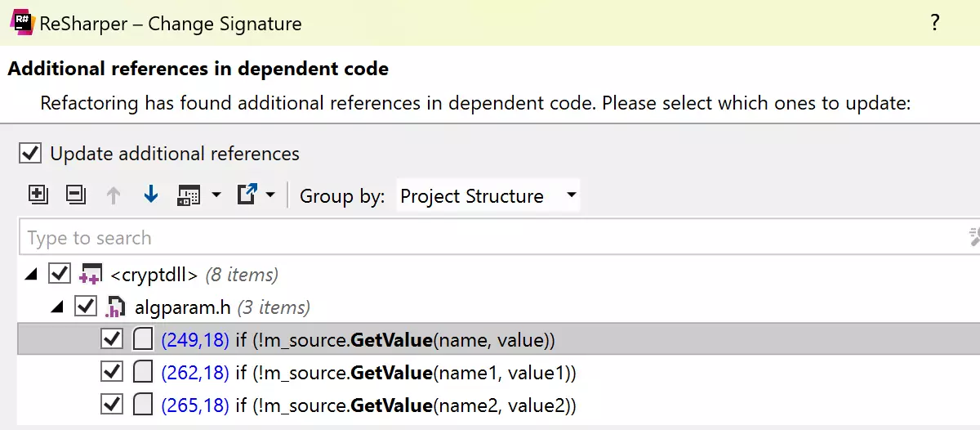Open the export icon dropdown arrow

[270, 196]
